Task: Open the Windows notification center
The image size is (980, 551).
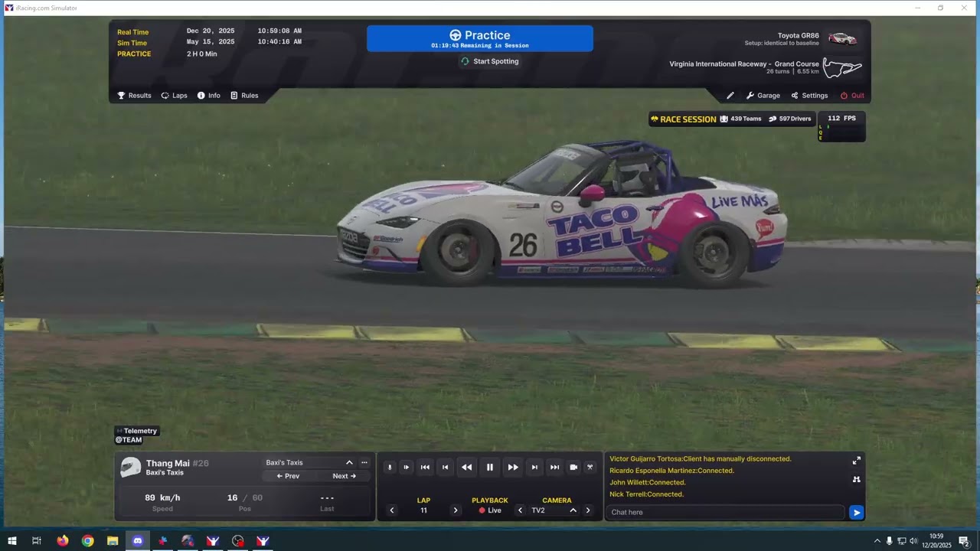Action: 964,541
